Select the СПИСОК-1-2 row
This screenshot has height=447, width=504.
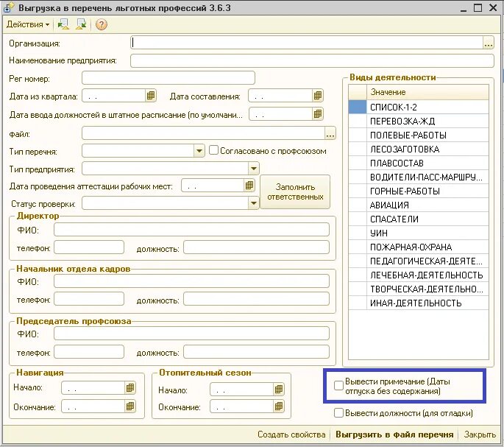coord(419,108)
